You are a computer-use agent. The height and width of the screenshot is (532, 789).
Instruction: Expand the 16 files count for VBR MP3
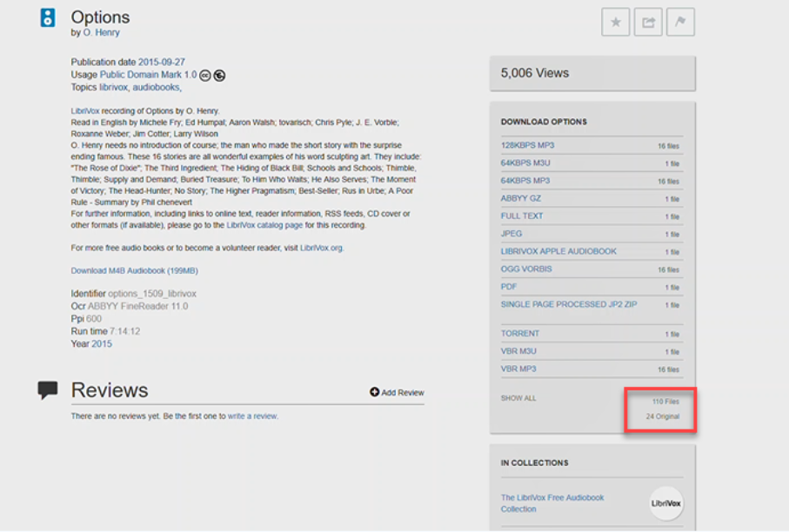[668, 369]
